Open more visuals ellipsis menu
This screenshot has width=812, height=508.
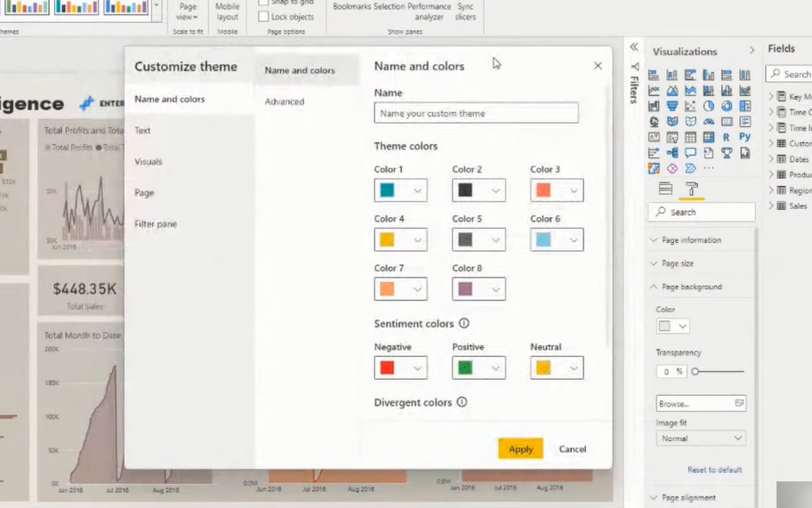coord(709,168)
